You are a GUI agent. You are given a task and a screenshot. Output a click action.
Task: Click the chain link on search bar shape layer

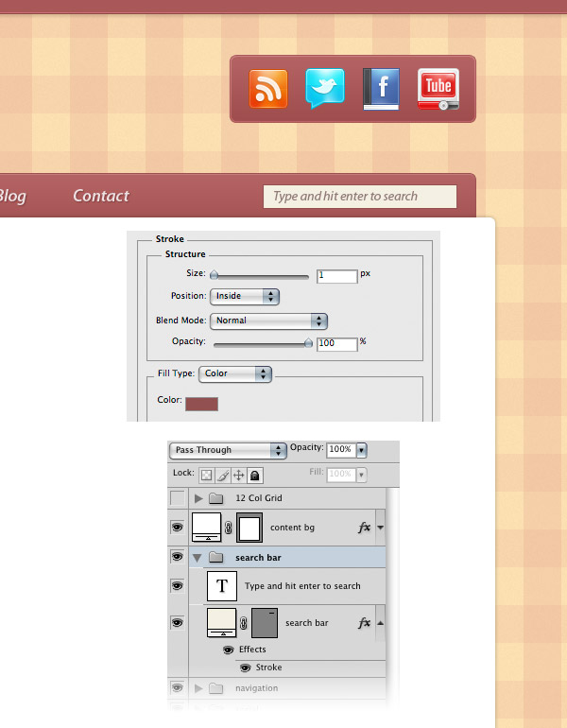click(x=244, y=623)
